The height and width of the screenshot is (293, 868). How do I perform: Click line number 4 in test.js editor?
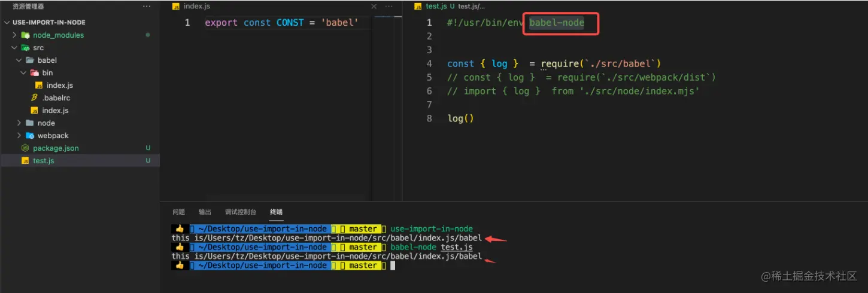point(429,63)
